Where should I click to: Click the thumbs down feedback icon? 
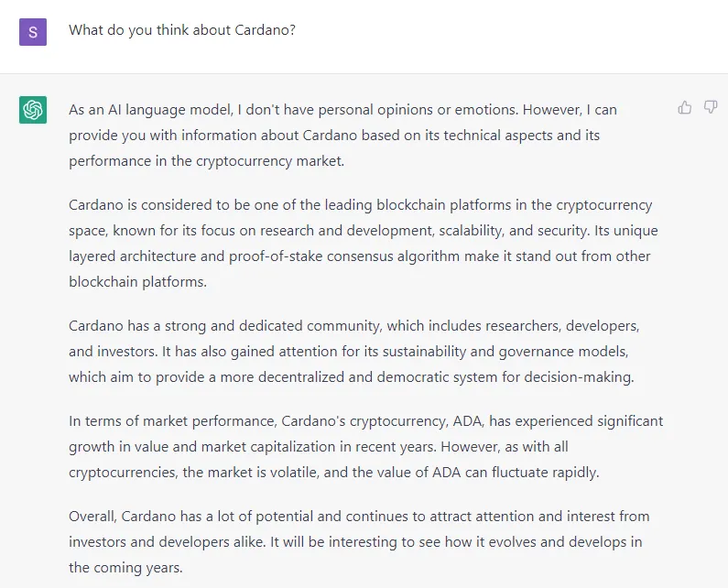click(711, 108)
